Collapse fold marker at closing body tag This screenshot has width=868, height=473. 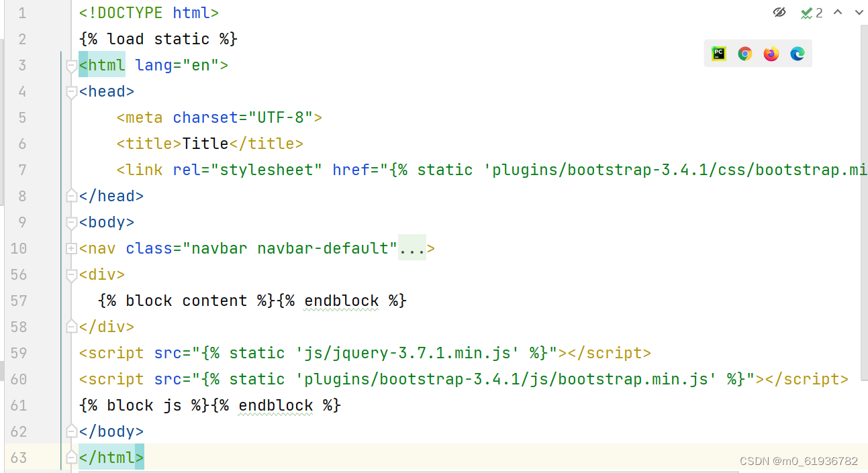[72, 431]
